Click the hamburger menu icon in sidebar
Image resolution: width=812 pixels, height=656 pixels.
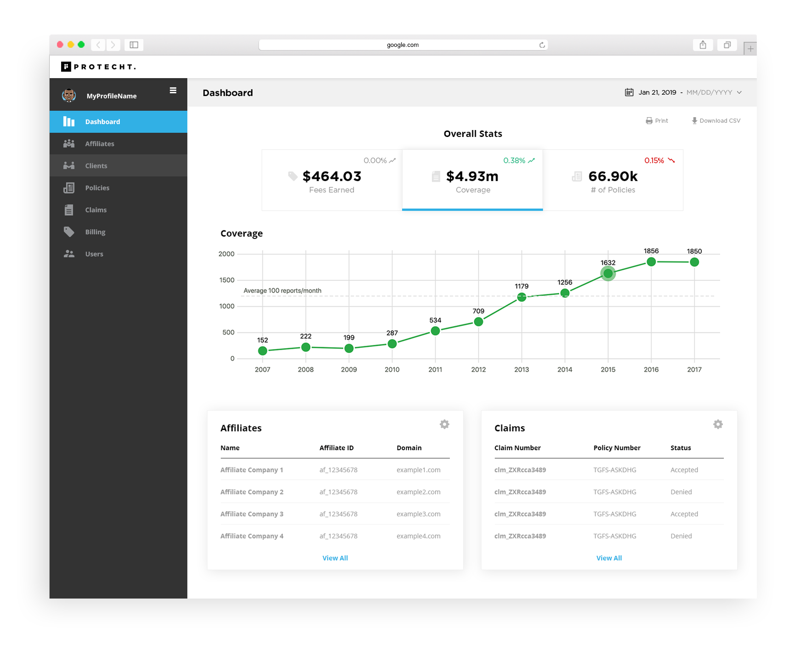tap(173, 91)
